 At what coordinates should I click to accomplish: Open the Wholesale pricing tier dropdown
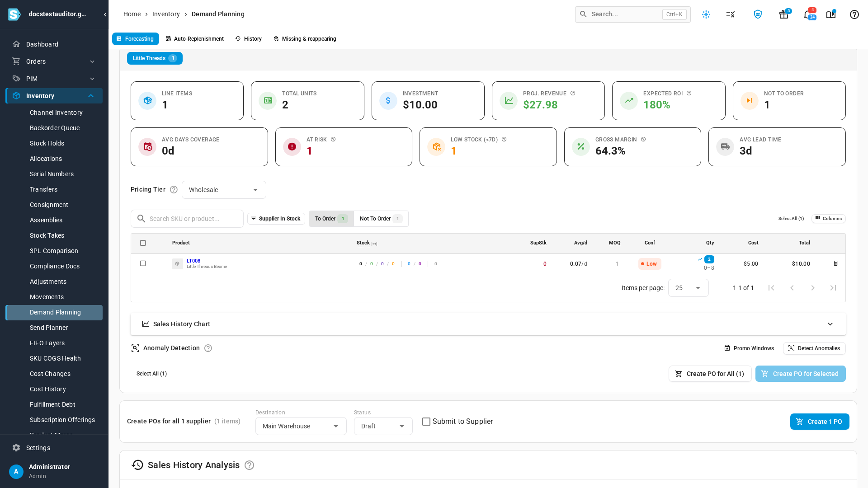[224, 190]
